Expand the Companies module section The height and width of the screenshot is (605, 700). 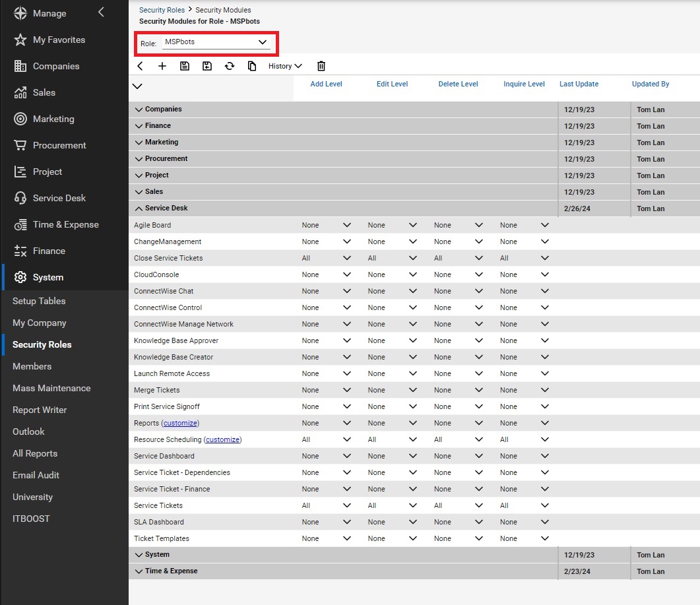(x=139, y=110)
